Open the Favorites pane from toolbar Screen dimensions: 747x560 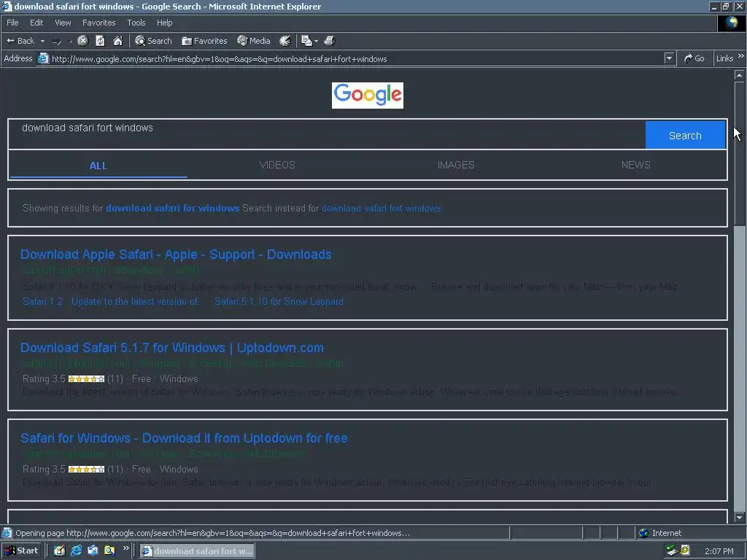204,41
